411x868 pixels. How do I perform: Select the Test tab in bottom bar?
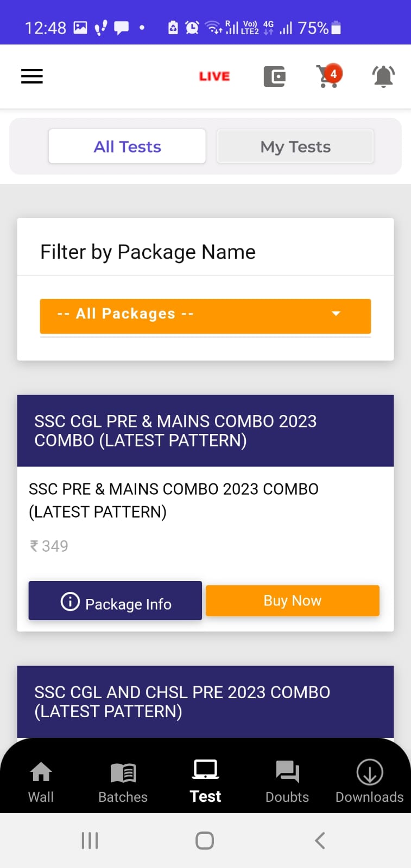click(x=206, y=782)
